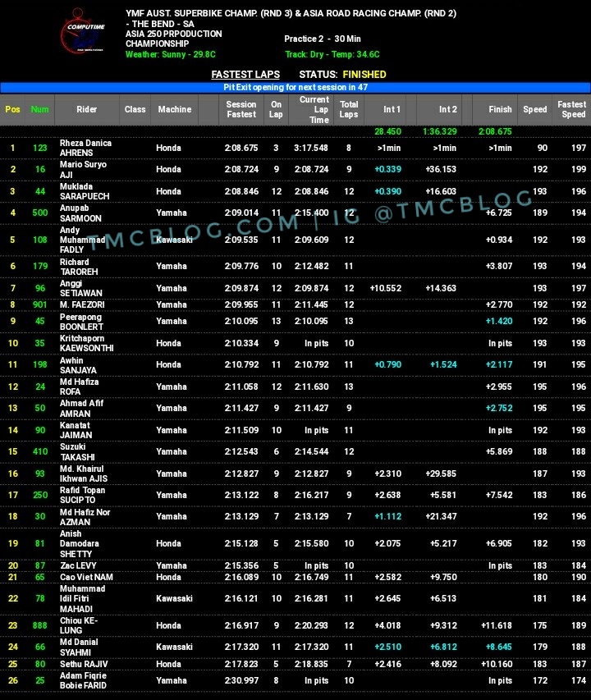Select rider Rafid Topan SUCIPTO

click(83, 495)
